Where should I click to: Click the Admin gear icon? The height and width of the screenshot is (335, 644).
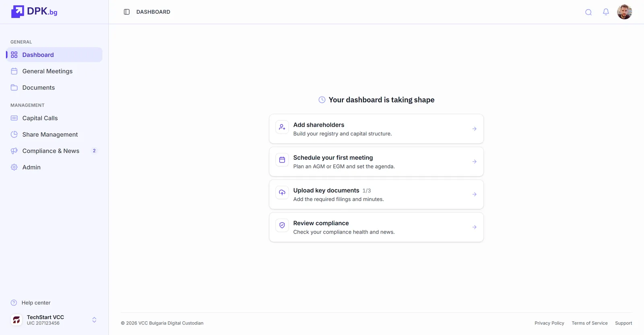point(14,167)
